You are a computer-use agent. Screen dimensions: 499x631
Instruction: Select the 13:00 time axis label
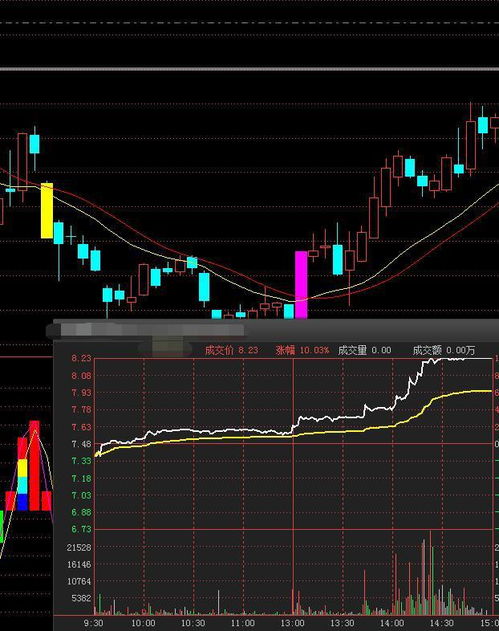click(293, 623)
